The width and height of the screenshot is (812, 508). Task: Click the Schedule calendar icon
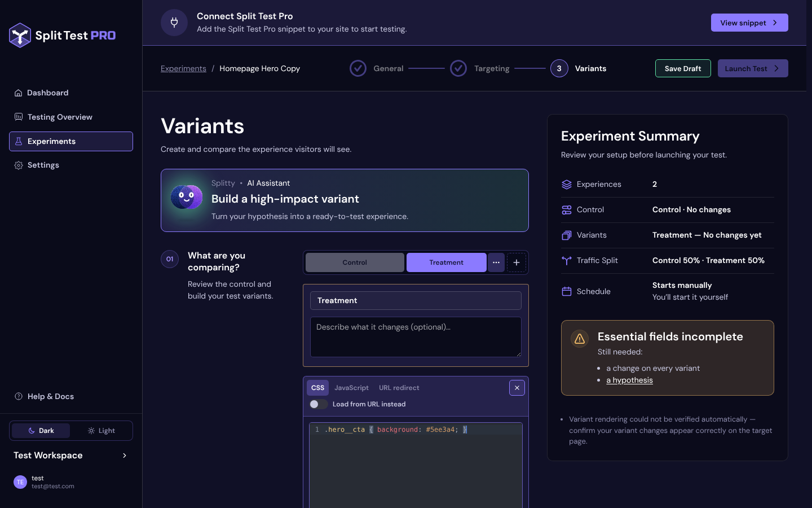pyautogui.click(x=567, y=291)
